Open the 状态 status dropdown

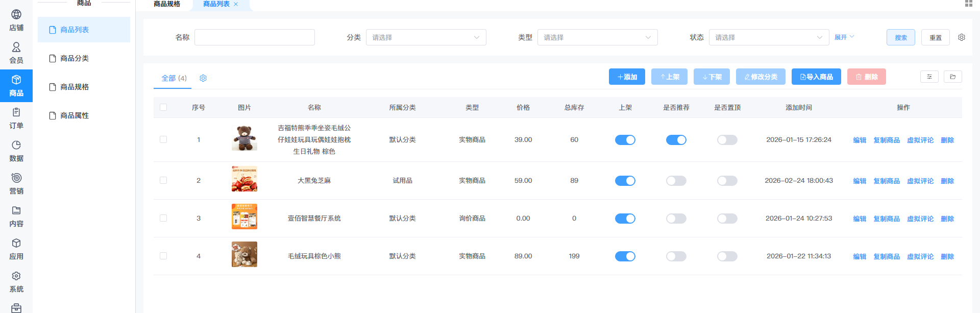coord(769,37)
